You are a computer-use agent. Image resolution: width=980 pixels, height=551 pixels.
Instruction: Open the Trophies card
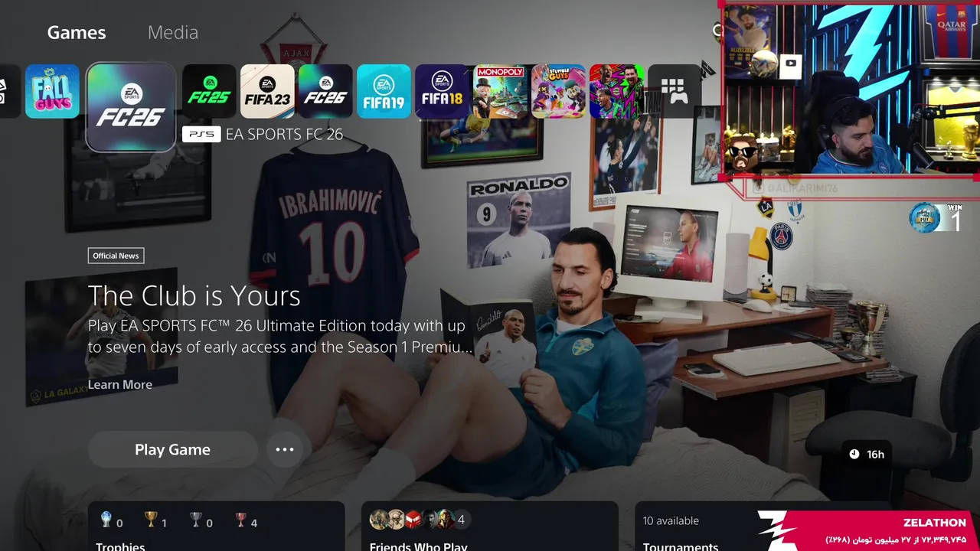click(216, 527)
